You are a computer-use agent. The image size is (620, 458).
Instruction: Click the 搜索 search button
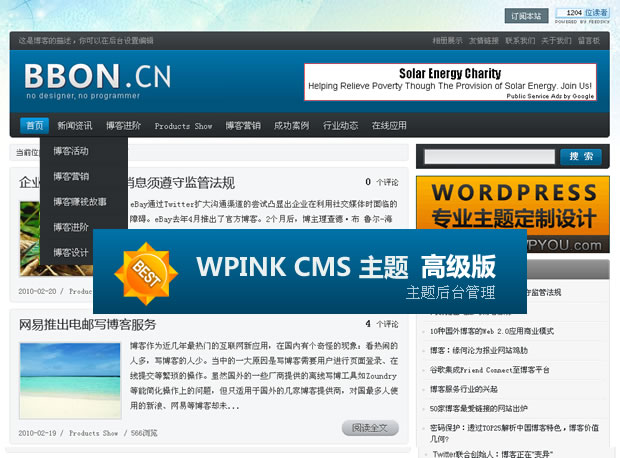pyautogui.click(x=581, y=157)
